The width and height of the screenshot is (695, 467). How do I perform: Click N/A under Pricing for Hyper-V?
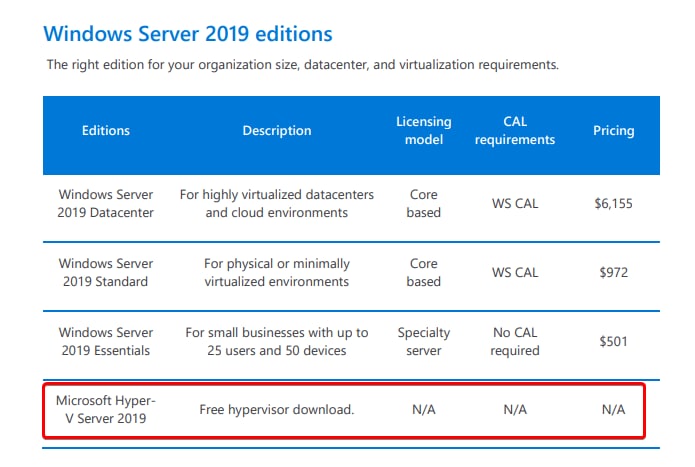tap(613, 409)
